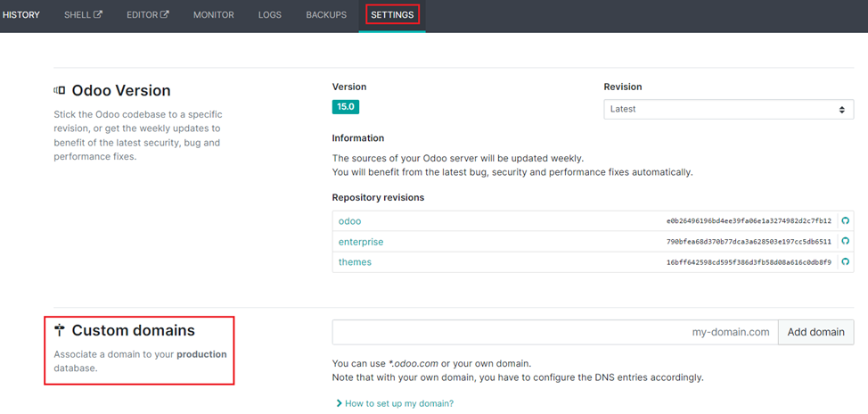Open the themes repository link
The width and height of the screenshot is (868, 414).
coord(355,262)
